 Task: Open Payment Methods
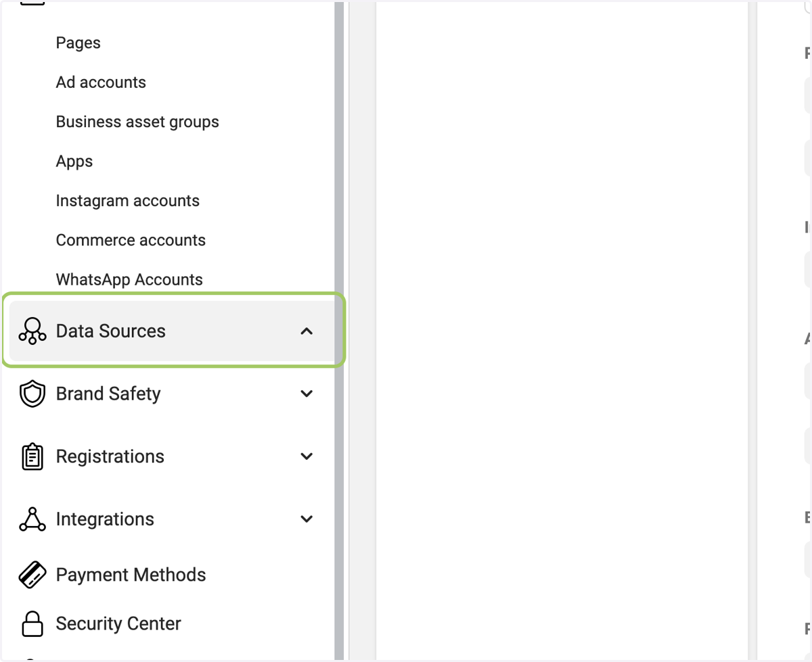(x=131, y=575)
